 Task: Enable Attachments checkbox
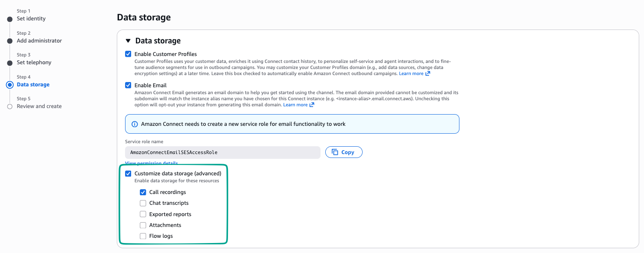[143, 225]
